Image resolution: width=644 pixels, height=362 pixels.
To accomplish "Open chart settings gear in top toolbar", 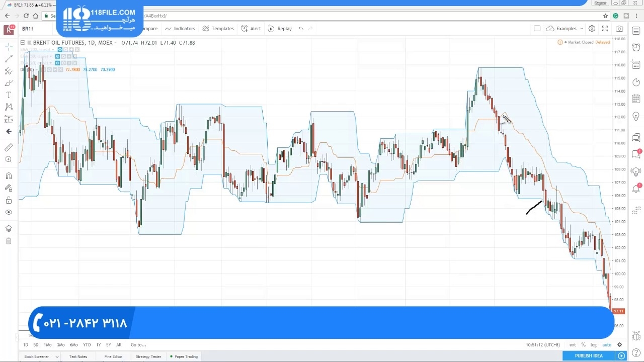I will pyautogui.click(x=592, y=29).
